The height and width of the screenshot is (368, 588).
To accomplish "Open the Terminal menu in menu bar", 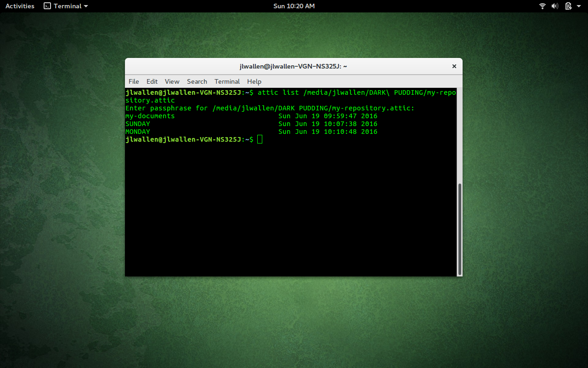I will tap(227, 81).
